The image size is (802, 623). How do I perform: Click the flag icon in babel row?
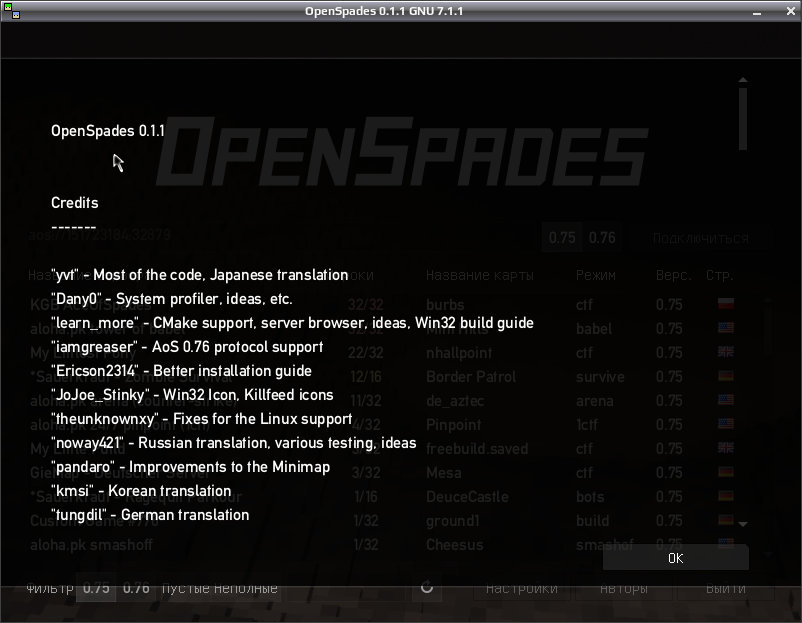(x=726, y=327)
